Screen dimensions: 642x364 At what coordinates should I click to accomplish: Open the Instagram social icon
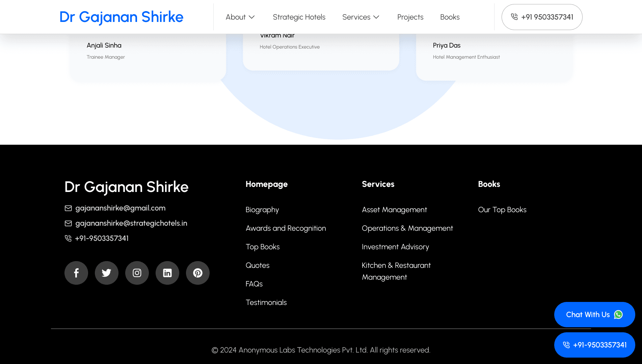(137, 273)
